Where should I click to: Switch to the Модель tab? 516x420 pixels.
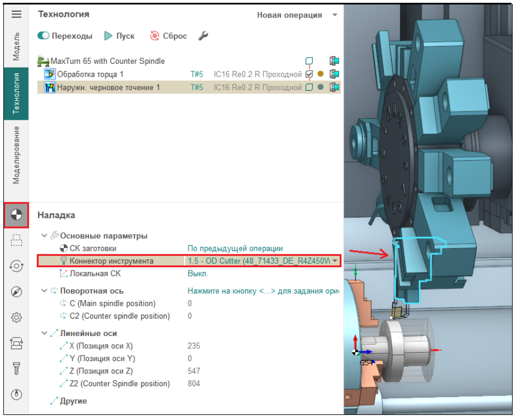tap(16, 46)
